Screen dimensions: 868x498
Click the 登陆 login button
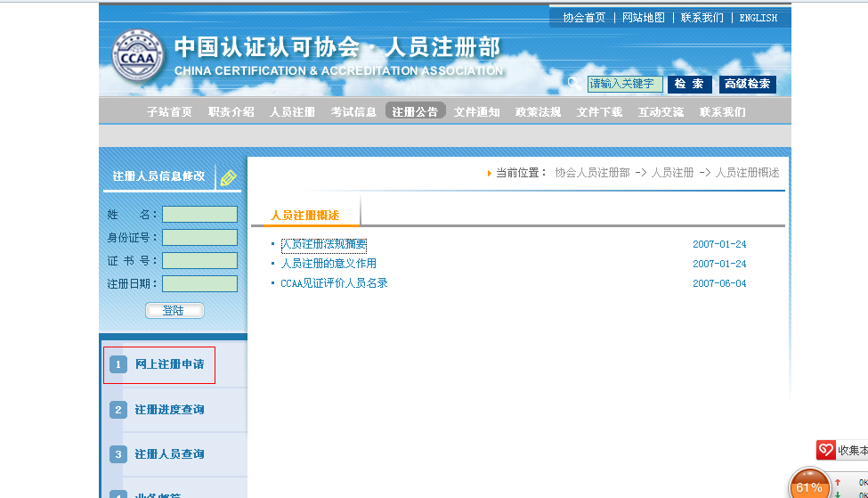coord(174,311)
